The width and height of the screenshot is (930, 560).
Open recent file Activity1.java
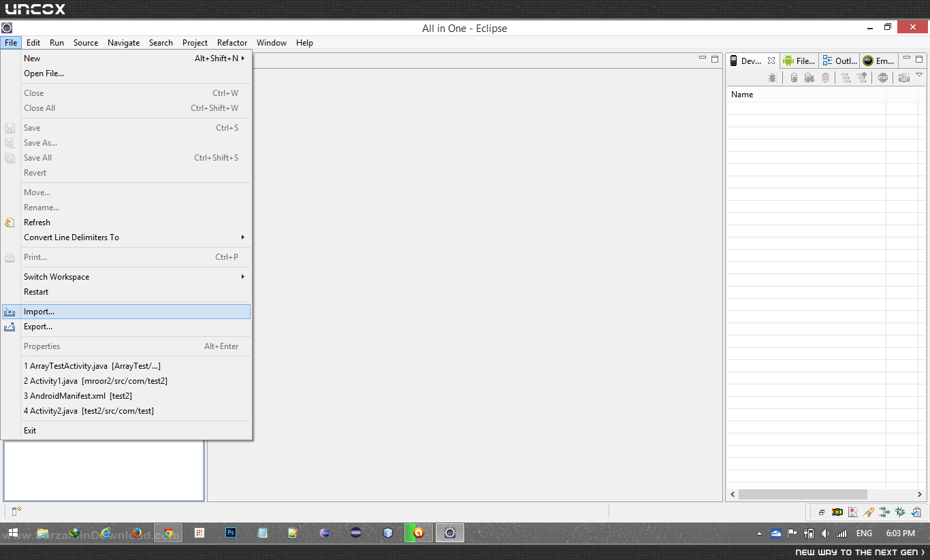pos(127,381)
